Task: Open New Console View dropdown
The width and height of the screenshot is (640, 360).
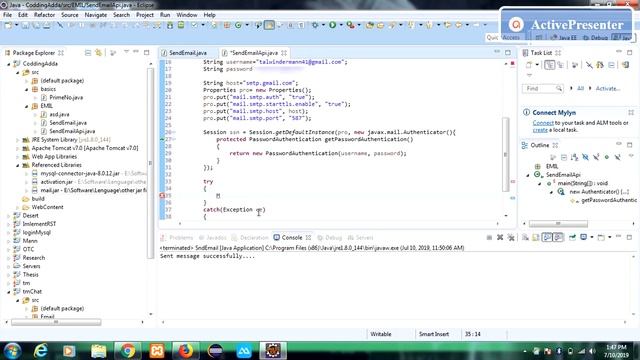Action: coord(609,238)
